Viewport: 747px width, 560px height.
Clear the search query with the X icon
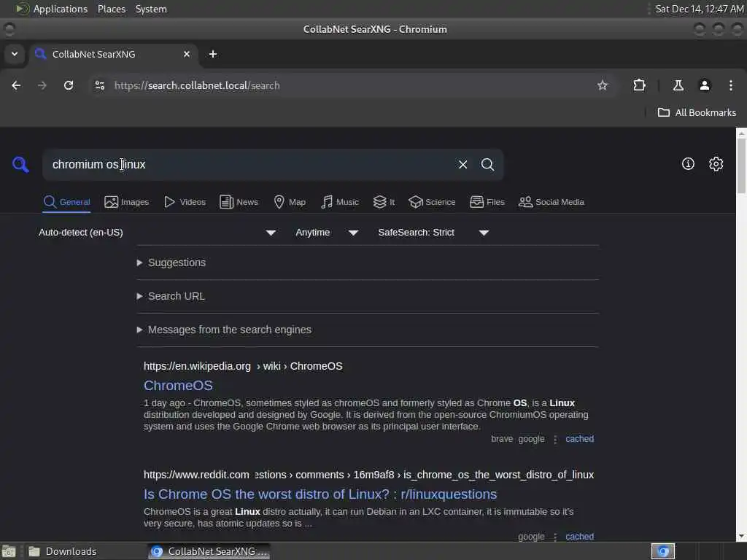[x=462, y=164]
